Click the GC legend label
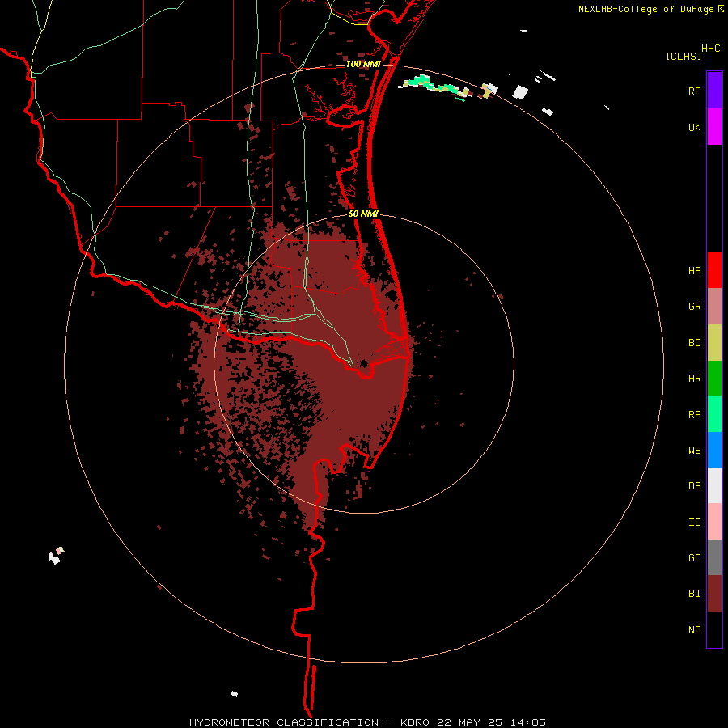Image resolution: width=728 pixels, height=728 pixels. [694, 557]
